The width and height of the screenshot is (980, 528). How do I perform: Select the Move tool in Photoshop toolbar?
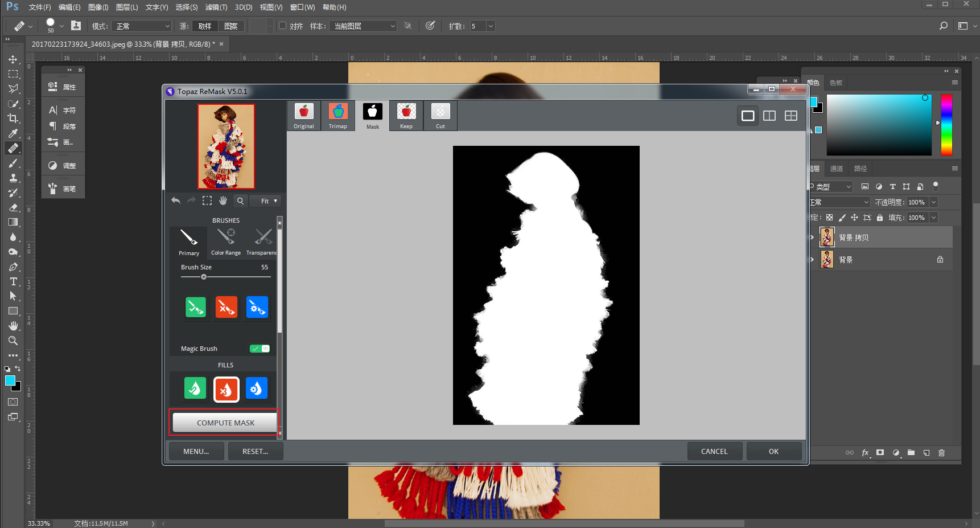coord(13,59)
